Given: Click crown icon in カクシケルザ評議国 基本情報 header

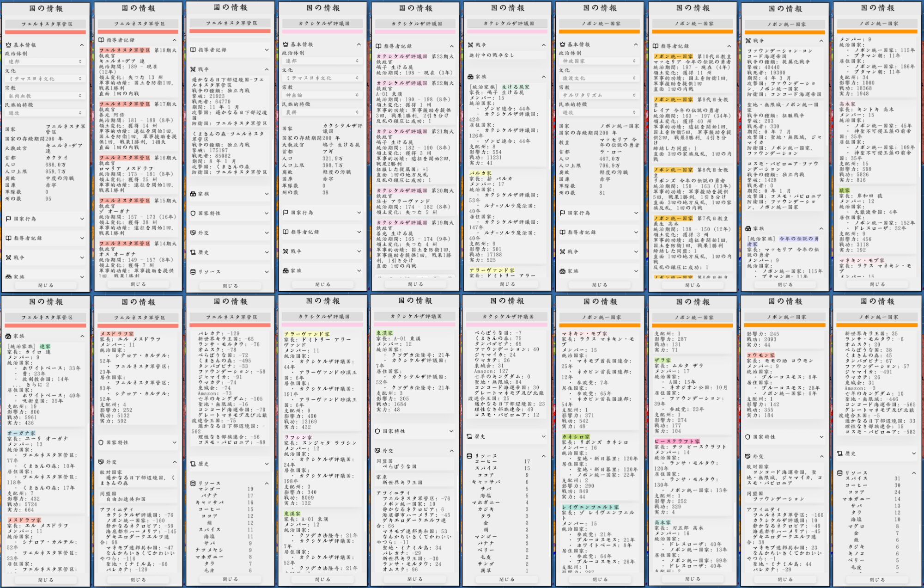Looking at the screenshot, I should tap(286, 44).
